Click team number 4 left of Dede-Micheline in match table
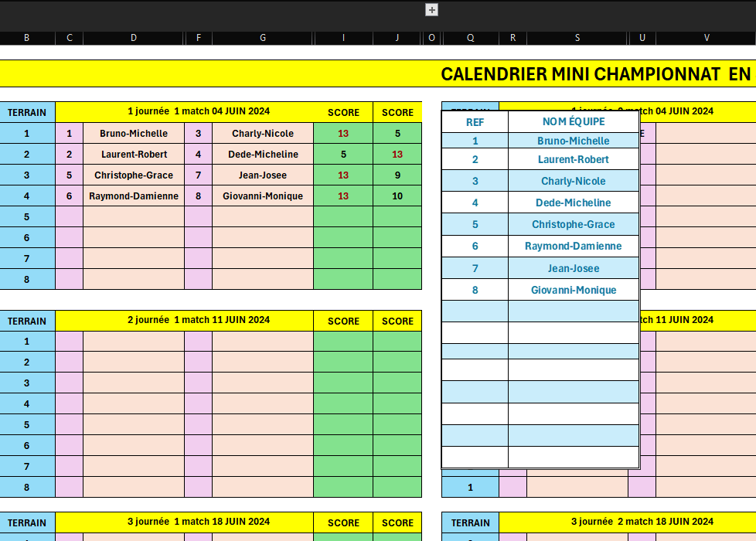Image resolution: width=756 pixels, height=541 pixels. 198,155
